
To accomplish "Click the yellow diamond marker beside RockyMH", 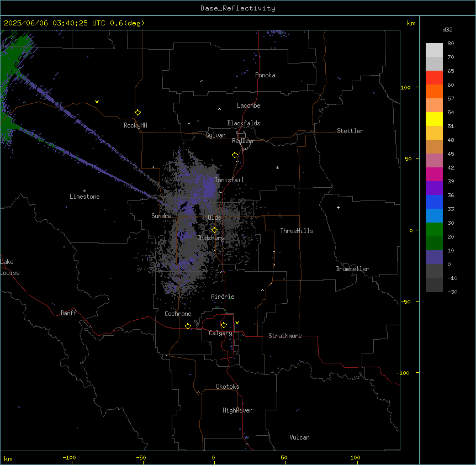I will coord(137,113).
